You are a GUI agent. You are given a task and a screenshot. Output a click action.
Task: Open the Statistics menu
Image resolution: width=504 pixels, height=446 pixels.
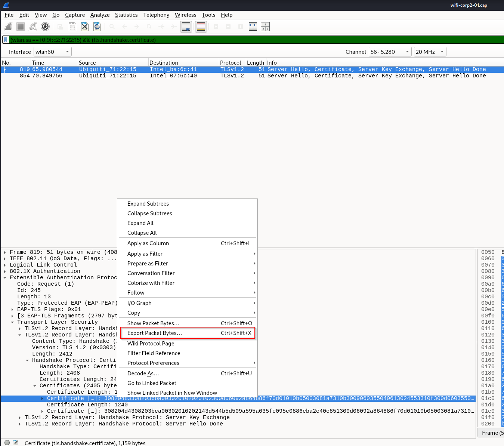pyautogui.click(x=126, y=15)
